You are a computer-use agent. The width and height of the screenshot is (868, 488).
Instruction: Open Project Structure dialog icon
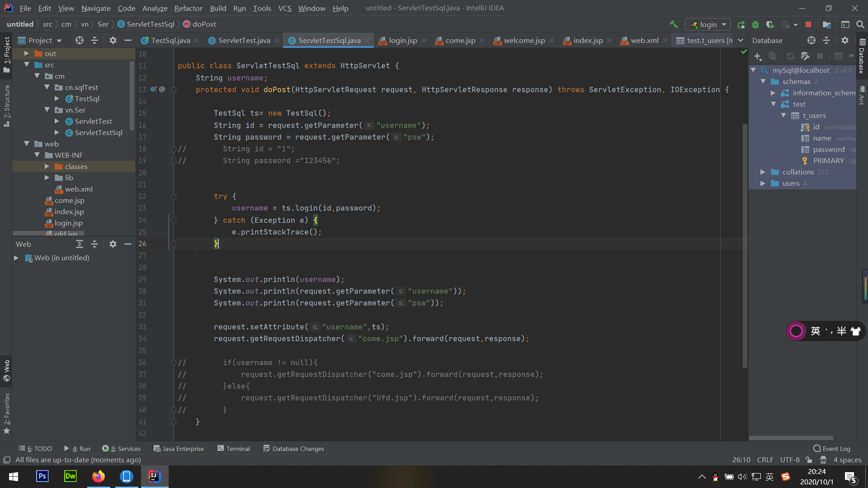pyautogui.click(x=827, y=24)
